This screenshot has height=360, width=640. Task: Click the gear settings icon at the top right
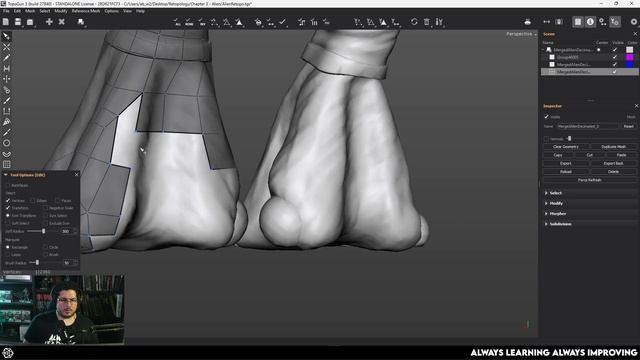coord(634,22)
